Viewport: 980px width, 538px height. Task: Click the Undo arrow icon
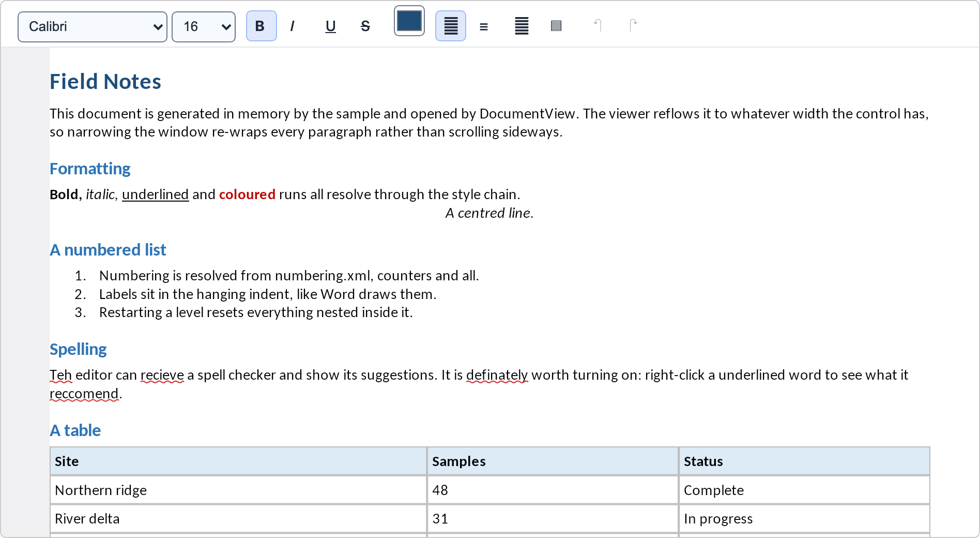(x=598, y=25)
